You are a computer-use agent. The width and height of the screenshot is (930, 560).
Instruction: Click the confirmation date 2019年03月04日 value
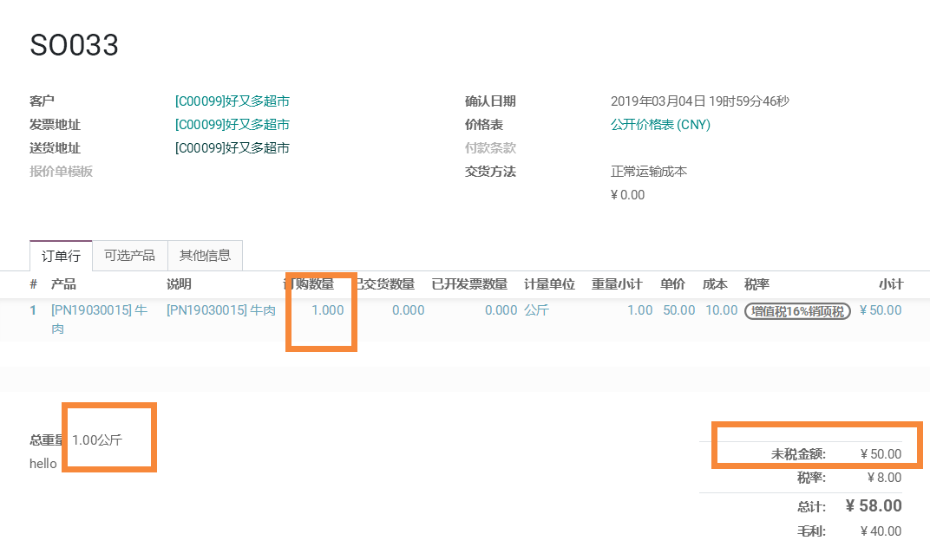pos(700,101)
